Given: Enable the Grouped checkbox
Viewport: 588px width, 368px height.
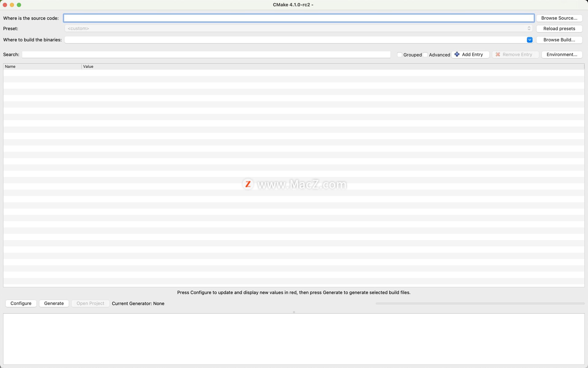Looking at the screenshot, I should [x=399, y=55].
